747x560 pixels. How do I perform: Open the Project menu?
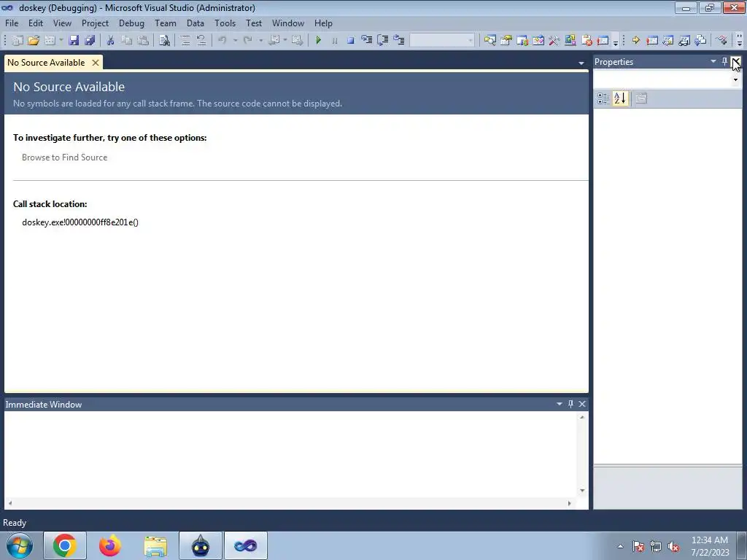point(96,23)
